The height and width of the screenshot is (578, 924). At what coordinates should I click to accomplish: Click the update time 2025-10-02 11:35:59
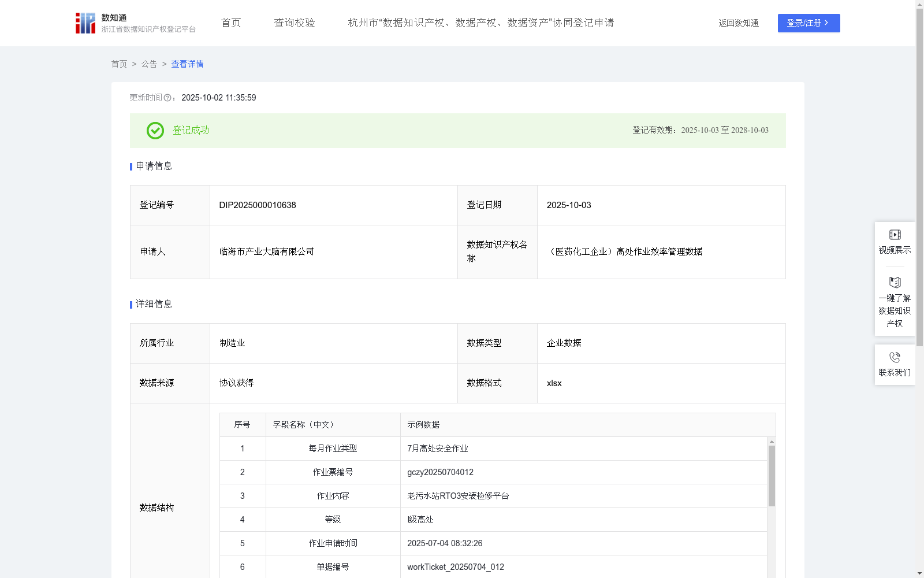pyautogui.click(x=219, y=98)
